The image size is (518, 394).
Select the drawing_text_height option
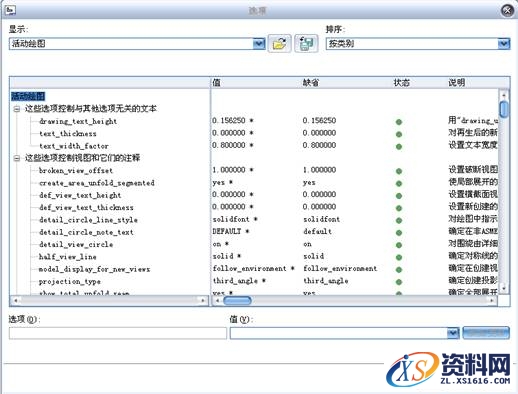pyautogui.click(x=78, y=121)
